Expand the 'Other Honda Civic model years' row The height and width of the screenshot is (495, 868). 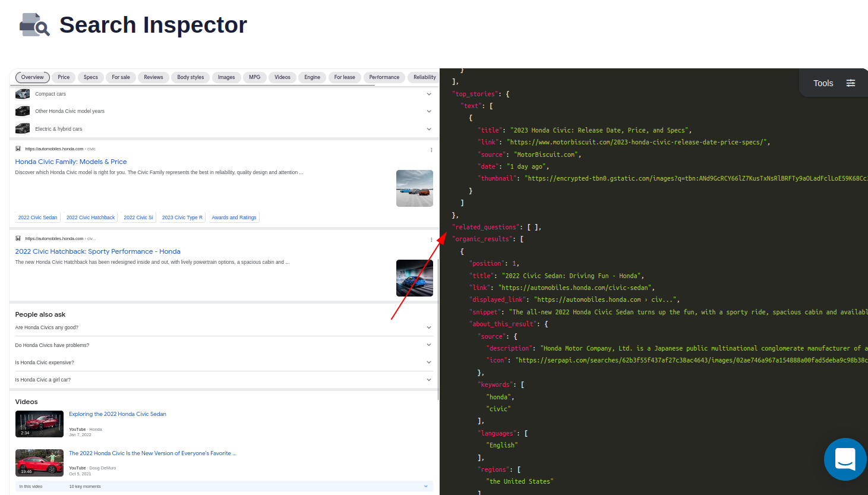click(429, 111)
